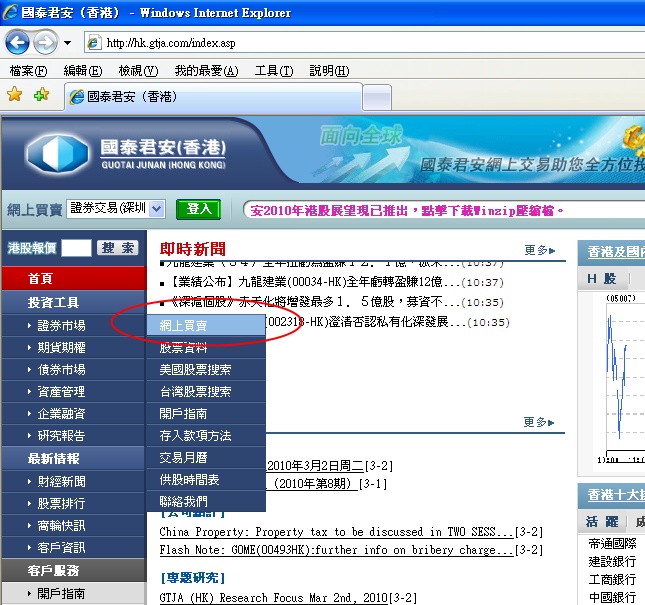Click the Add to Favorites icon
The image size is (645, 605).
(41, 95)
